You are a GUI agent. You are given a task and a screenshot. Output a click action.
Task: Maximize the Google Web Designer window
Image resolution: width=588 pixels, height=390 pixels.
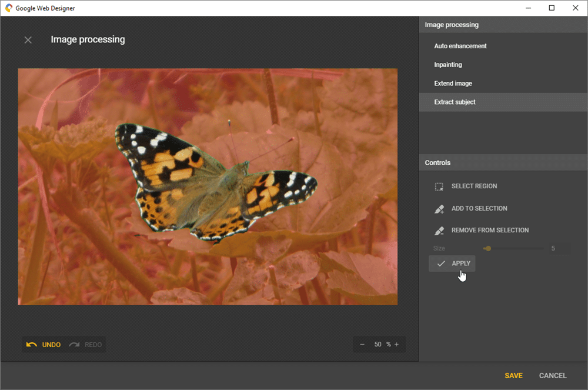[552, 8]
